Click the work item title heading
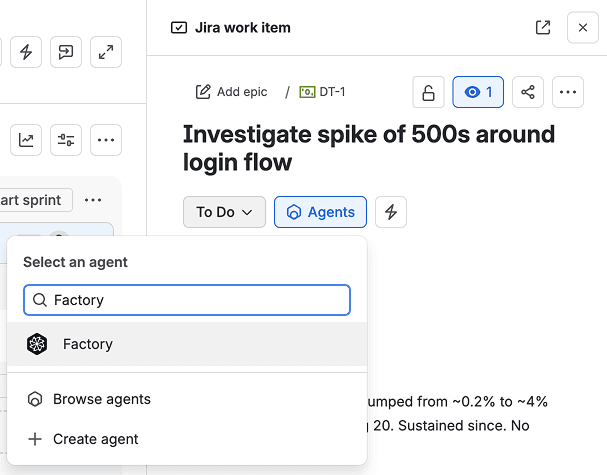This screenshot has height=475, width=607. point(369,148)
